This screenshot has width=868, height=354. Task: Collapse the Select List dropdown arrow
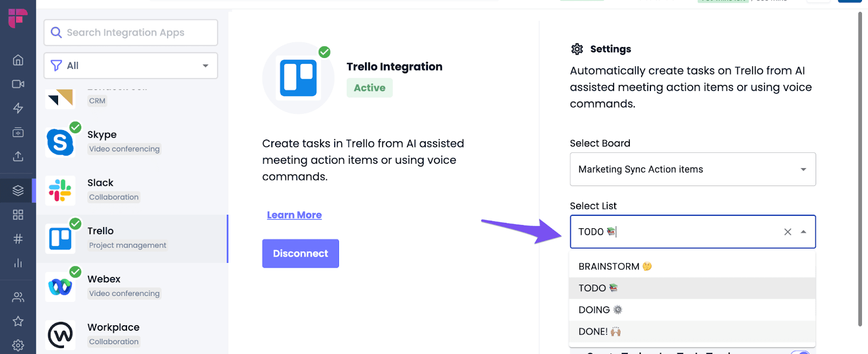[803, 232]
